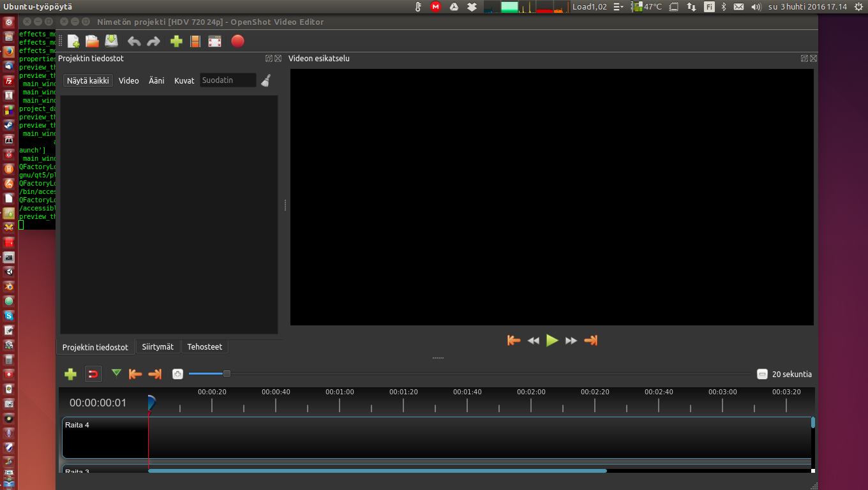Open the Tehosteet tab

(204, 347)
